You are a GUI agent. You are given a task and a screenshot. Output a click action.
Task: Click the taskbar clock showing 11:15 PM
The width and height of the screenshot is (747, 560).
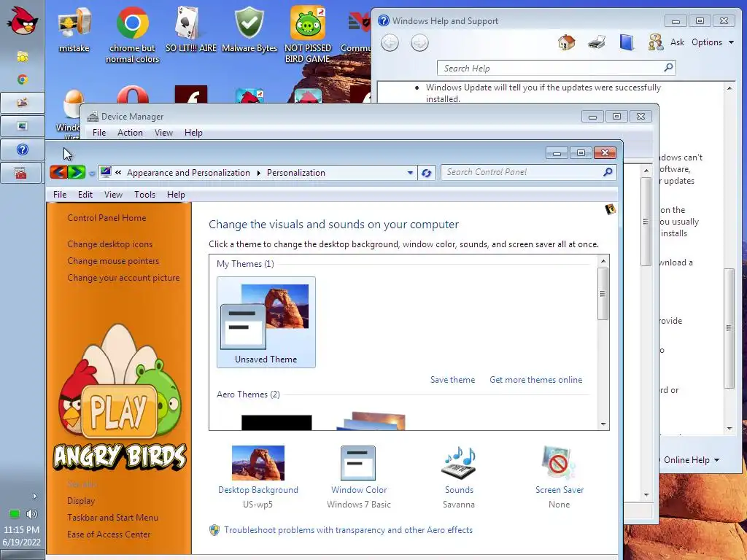21,536
